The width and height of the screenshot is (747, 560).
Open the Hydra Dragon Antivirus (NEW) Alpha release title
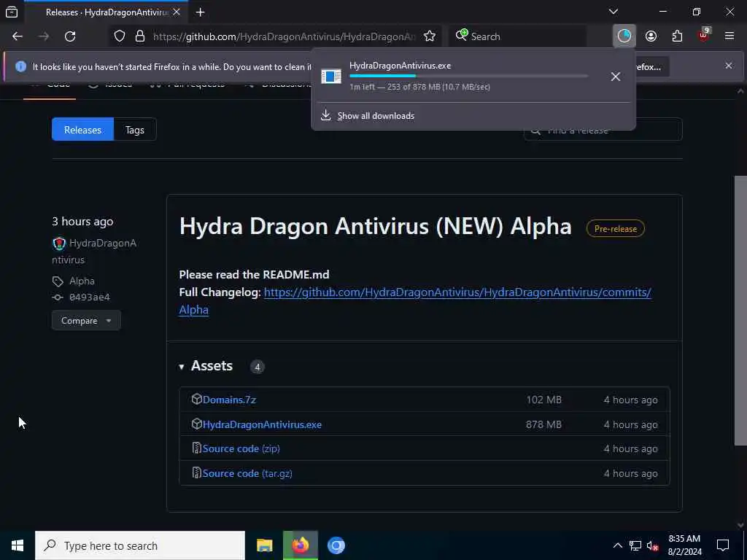tap(376, 226)
